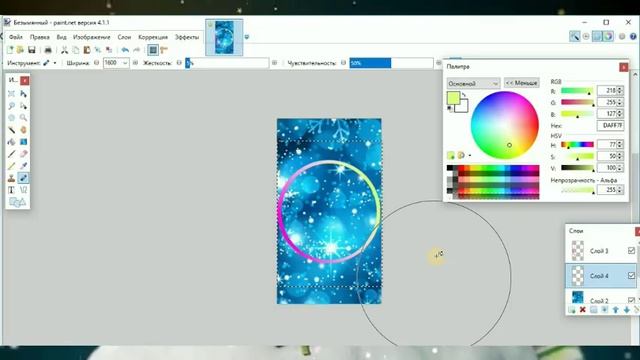The height and width of the screenshot is (360, 640).
Task: Click the Paste clipboard icon
Action: click(87, 50)
